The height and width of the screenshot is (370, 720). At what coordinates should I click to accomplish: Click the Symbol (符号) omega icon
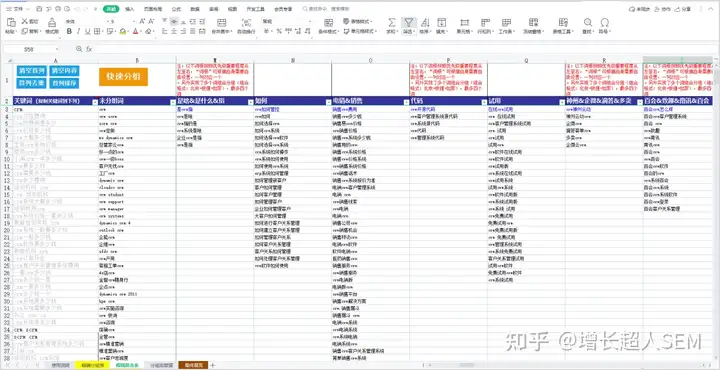605,22
